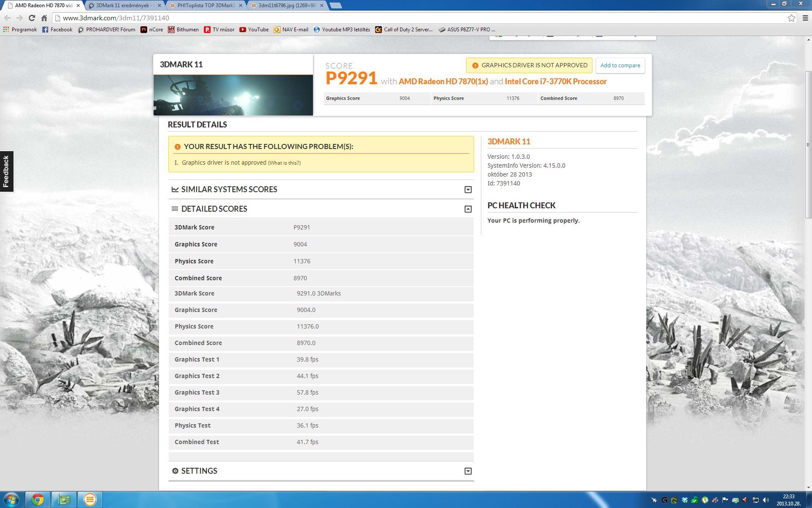This screenshot has height=508, width=812.
Task: Click the browser reload icon
Action: pos(32,18)
